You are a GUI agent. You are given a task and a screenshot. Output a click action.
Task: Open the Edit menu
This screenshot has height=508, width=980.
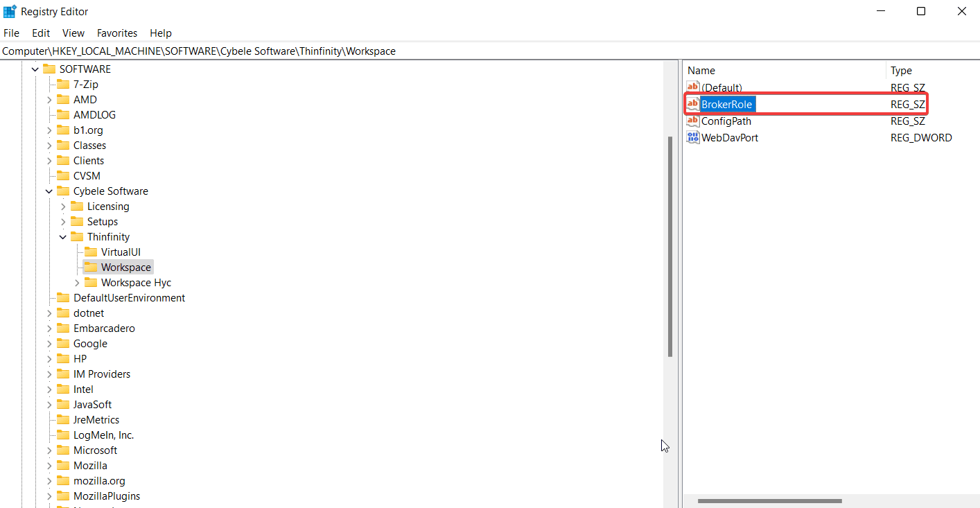(41, 33)
